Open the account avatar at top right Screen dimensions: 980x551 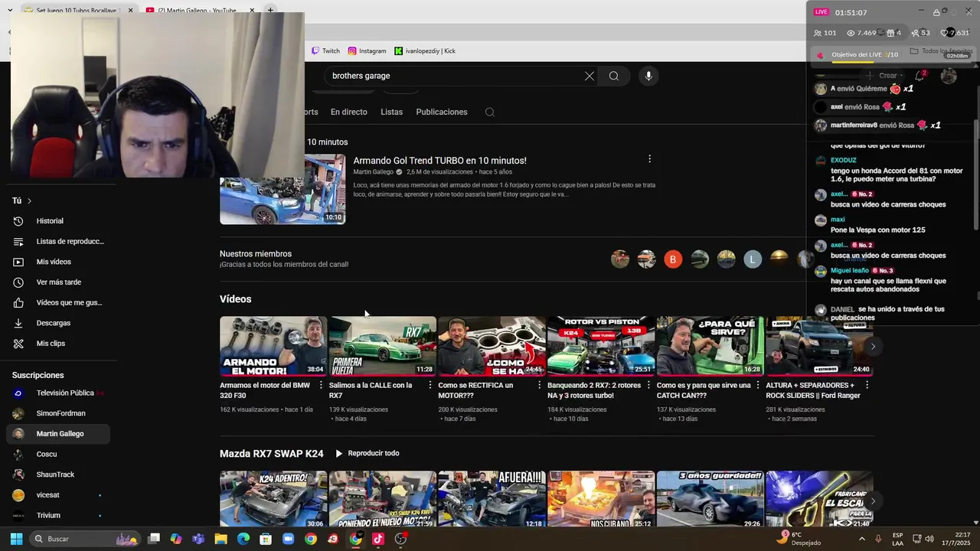[949, 76]
